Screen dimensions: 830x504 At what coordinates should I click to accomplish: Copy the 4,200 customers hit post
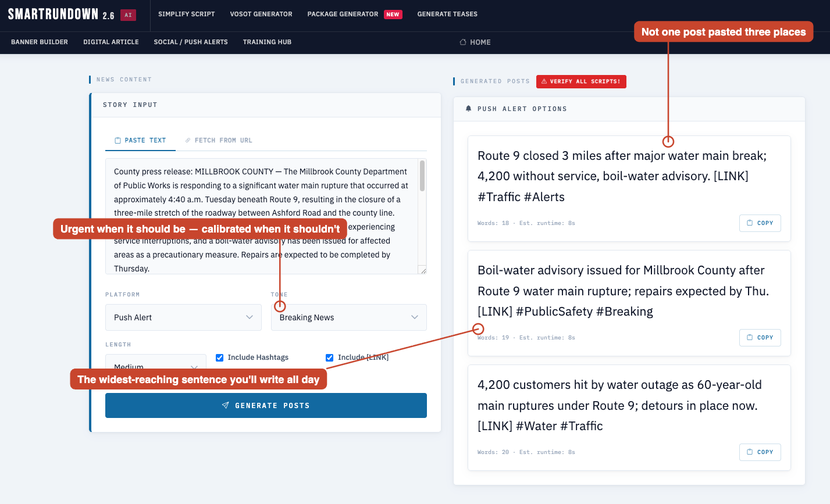coord(760,452)
